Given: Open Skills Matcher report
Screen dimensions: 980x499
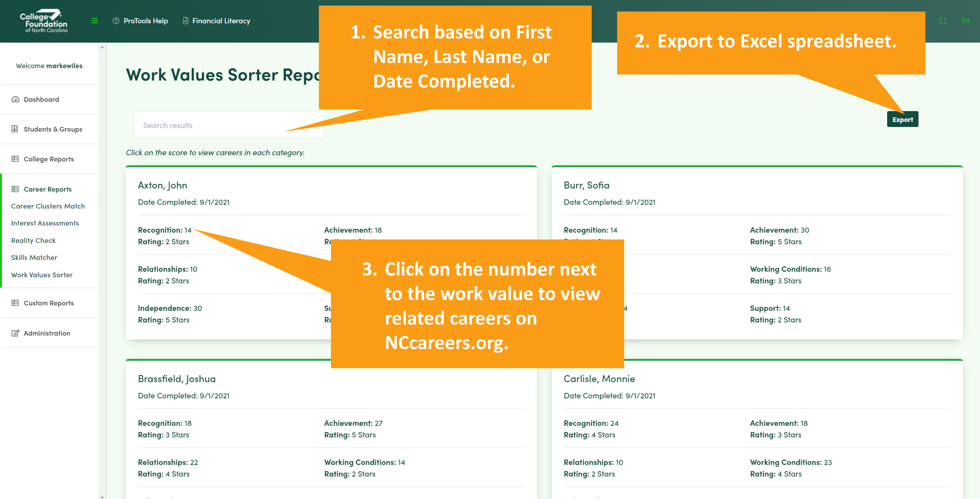Looking at the screenshot, I should click(x=34, y=257).
